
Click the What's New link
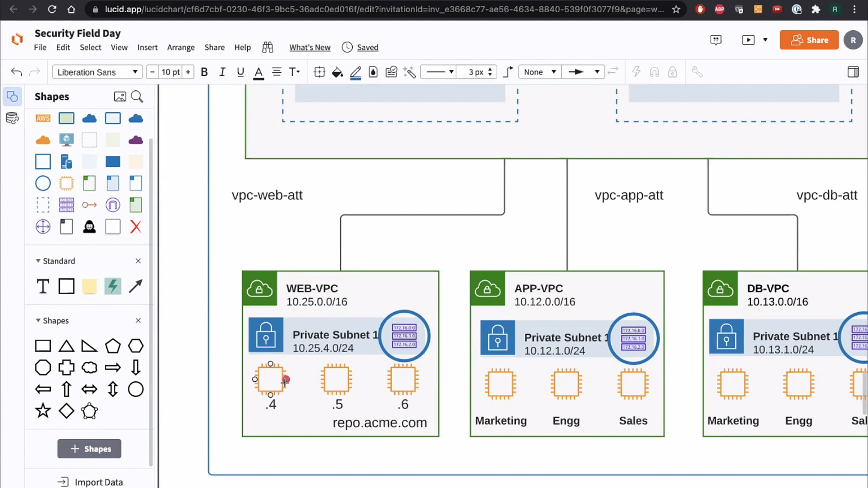point(310,47)
